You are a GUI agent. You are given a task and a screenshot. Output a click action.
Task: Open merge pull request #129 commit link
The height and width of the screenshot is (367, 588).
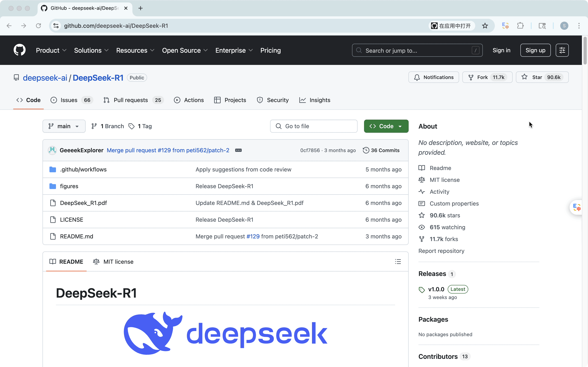pyautogui.click(x=168, y=150)
